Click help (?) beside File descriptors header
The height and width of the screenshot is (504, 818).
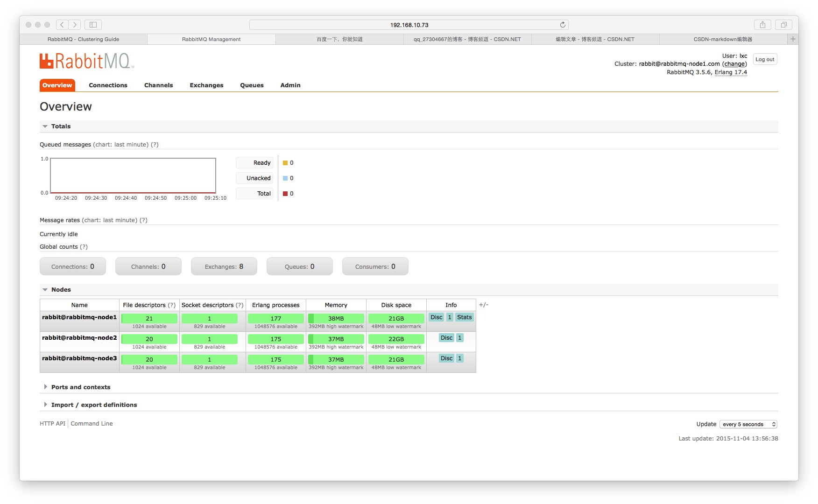click(x=172, y=305)
